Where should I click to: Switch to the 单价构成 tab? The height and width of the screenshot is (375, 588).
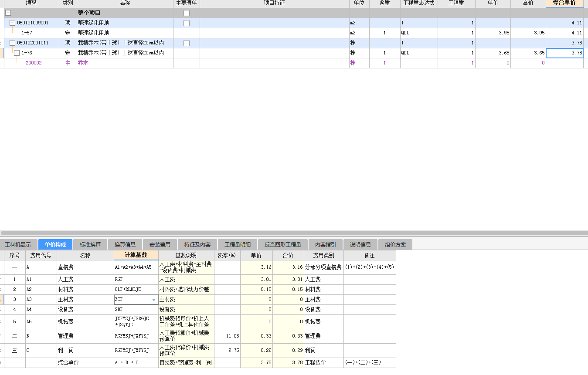click(x=55, y=245)
